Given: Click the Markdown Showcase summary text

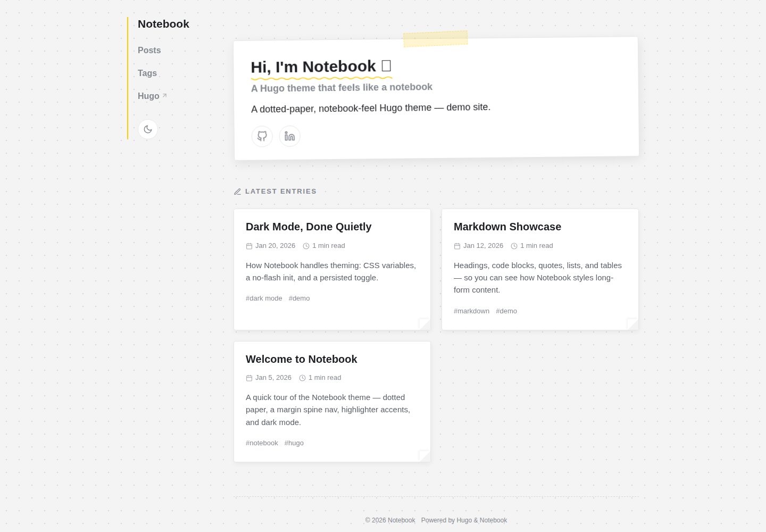Looking at the screenshot, I should click(538, 278).
